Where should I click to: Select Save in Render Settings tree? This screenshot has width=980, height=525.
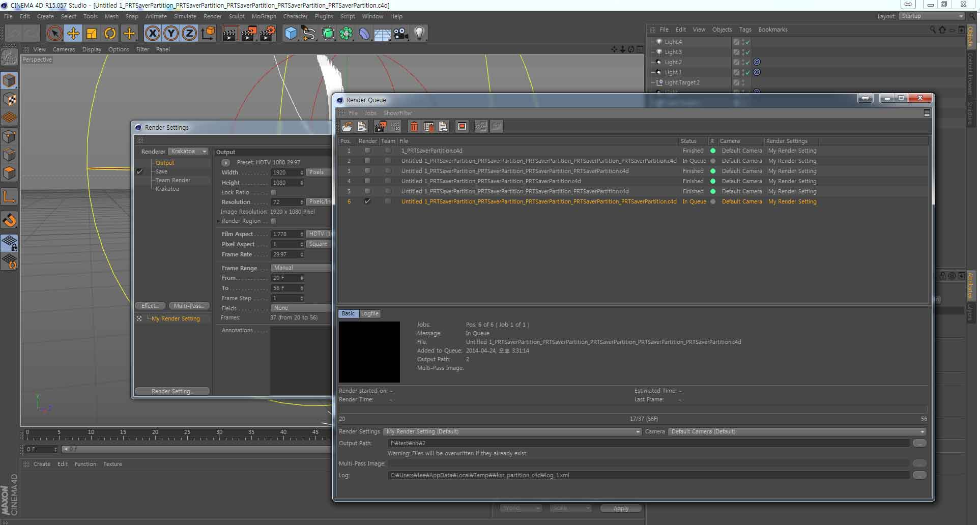click(x=161, y=171)
